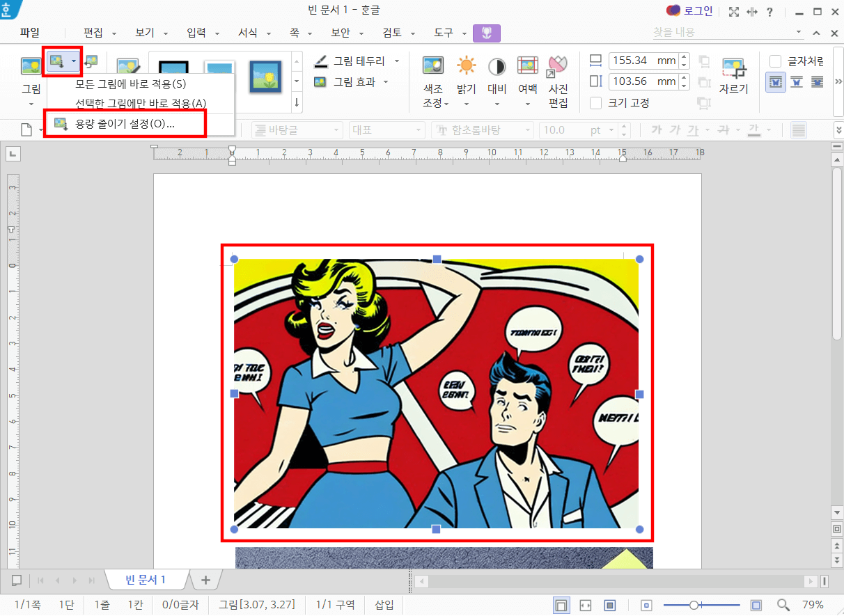Select the top-and-bottom text wrap icon
This screenshot has width=844, height=616.
(796, 82)
